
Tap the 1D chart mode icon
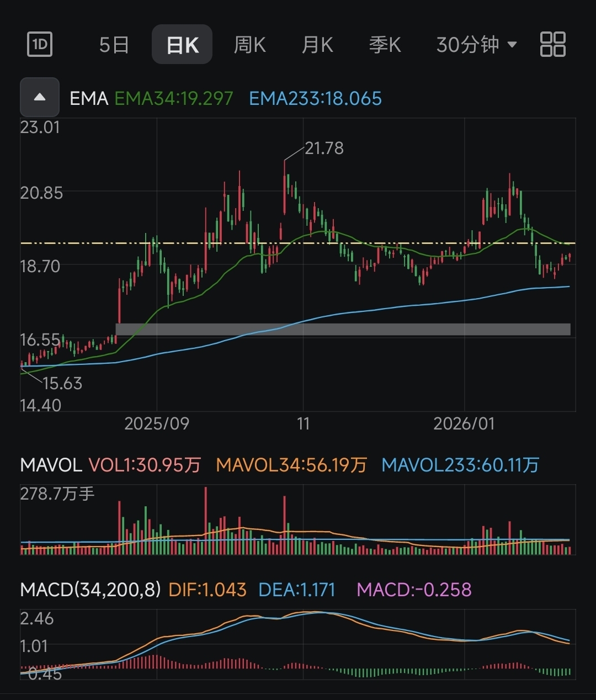click(x=40, y=44)
